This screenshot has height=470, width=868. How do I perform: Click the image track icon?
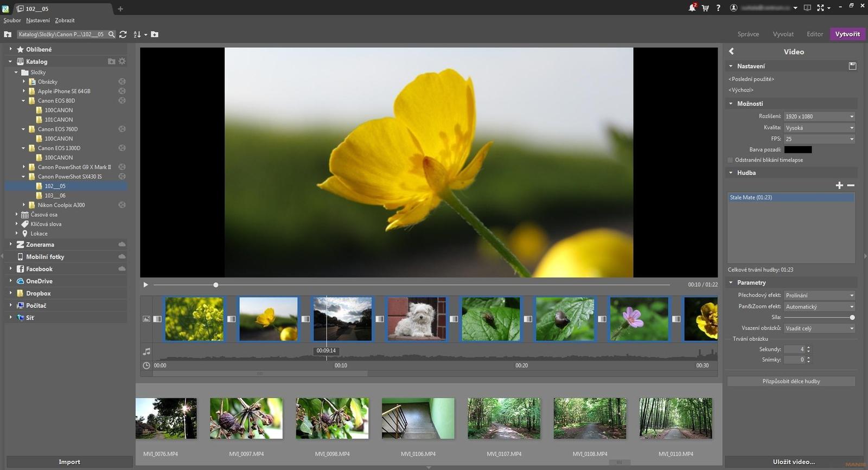146,319
